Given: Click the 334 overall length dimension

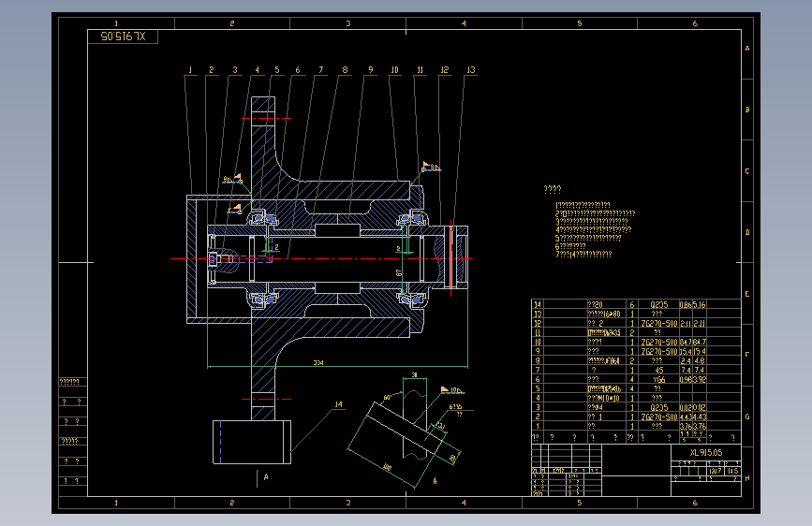Looking at the screenshot, I should click(x=318, y=362).
